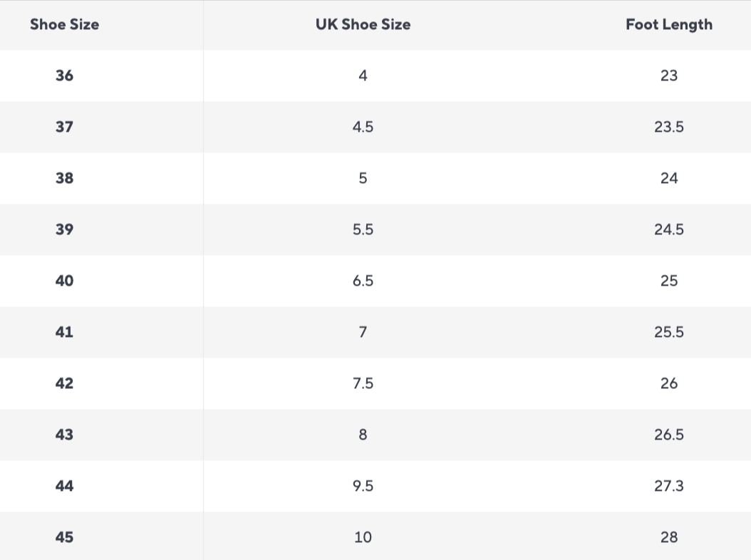
Task: Click foot length 25.5 for size 41
Action: (668, 332)
